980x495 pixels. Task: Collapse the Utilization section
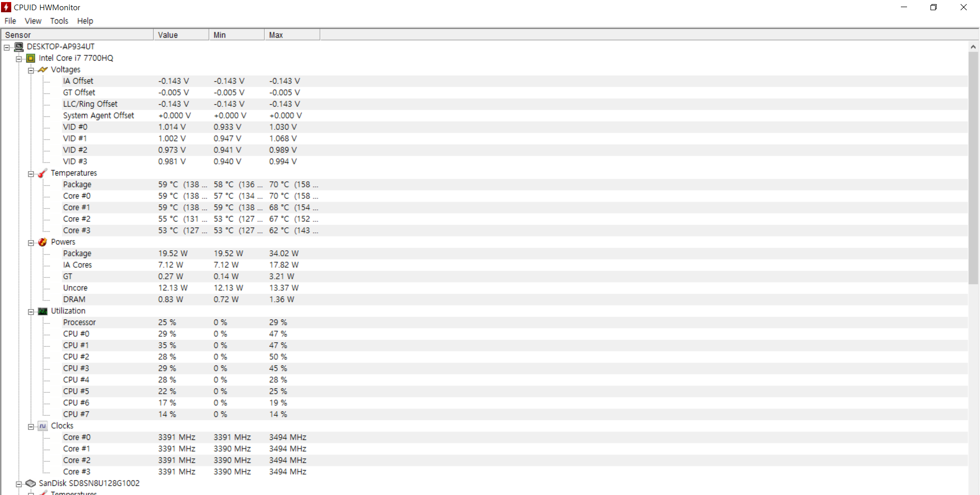tap(31, 312)
